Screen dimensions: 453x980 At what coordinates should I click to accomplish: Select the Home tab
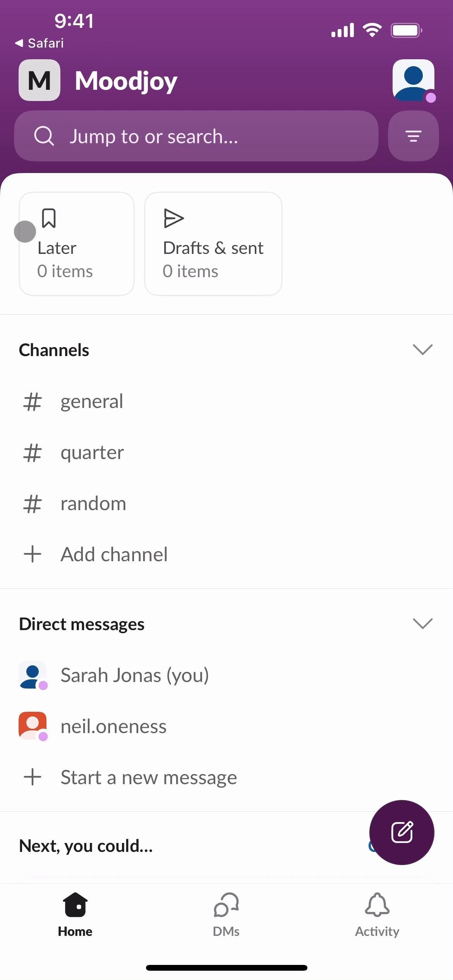click(75, 915)
